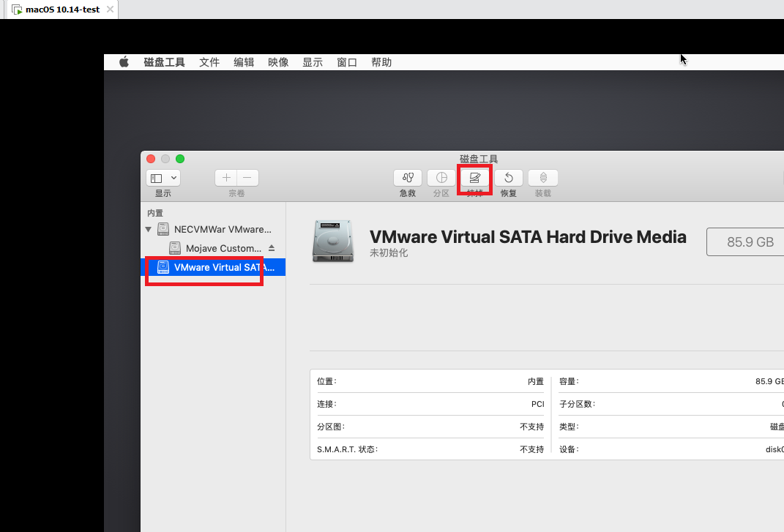Click the remove volume minus button
This screenshot has width=784, height=532.
coord(247,178)
